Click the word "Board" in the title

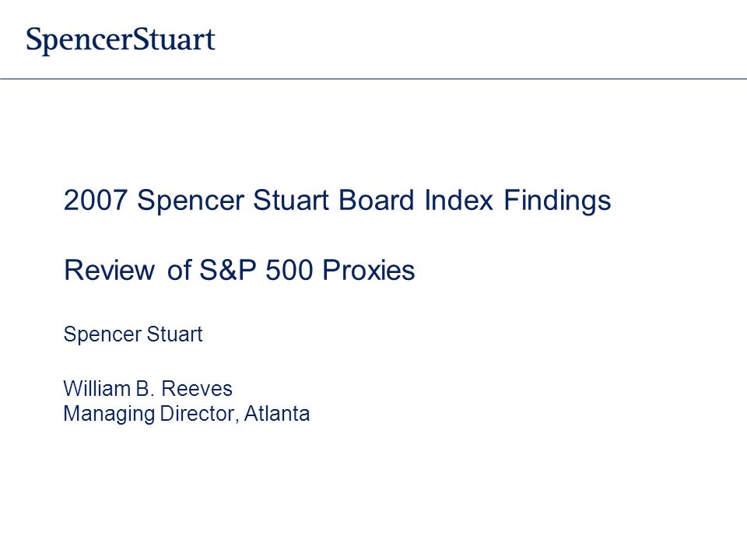tap(376, 200)
